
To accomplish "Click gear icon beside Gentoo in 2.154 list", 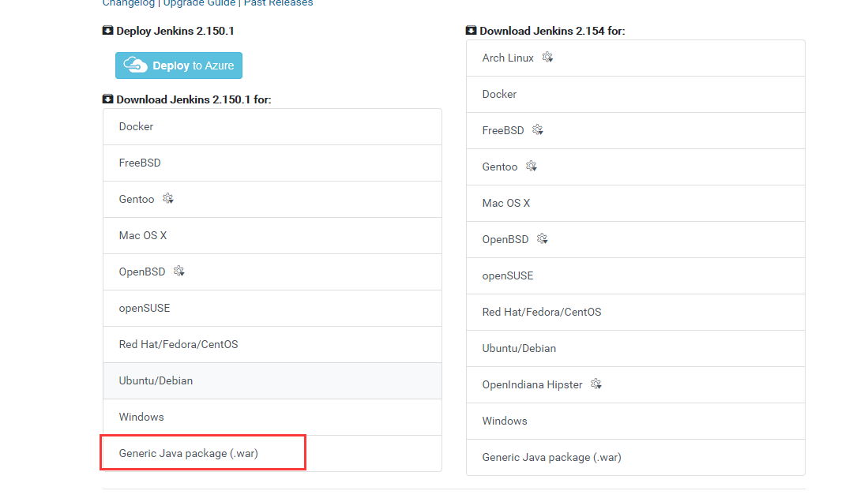I will [x=532, y=167].
